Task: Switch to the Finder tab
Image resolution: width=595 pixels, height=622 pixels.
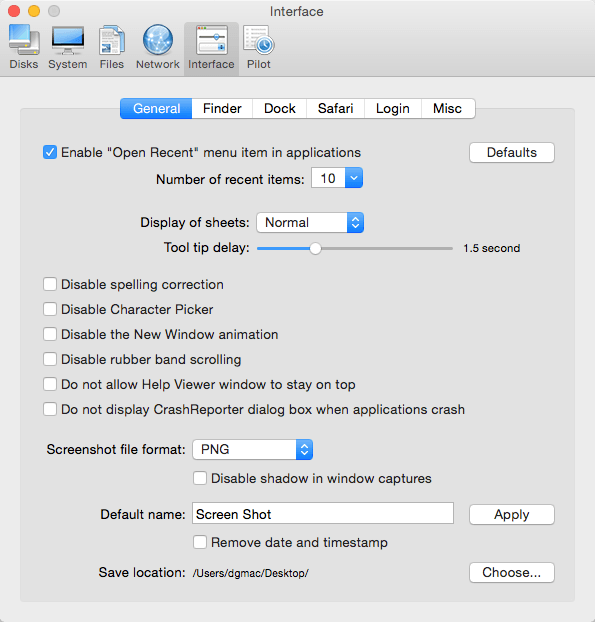Action: 222,108
